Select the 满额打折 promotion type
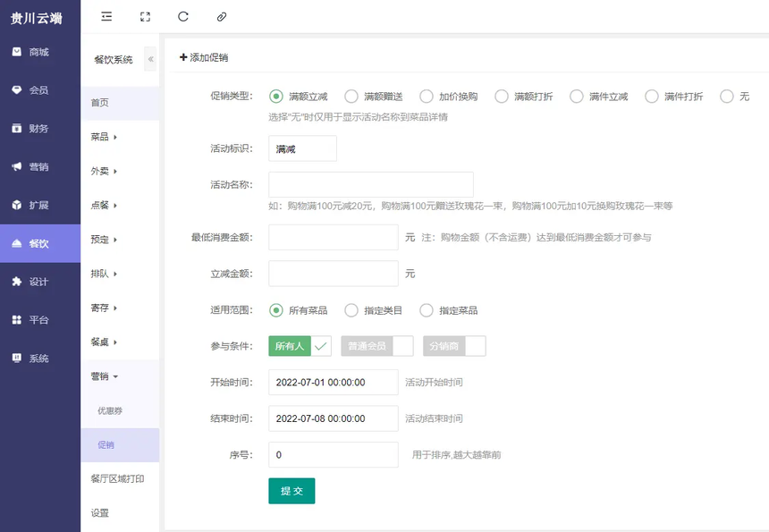The width and height of the screenshot is (769, 532). [502, 96]
